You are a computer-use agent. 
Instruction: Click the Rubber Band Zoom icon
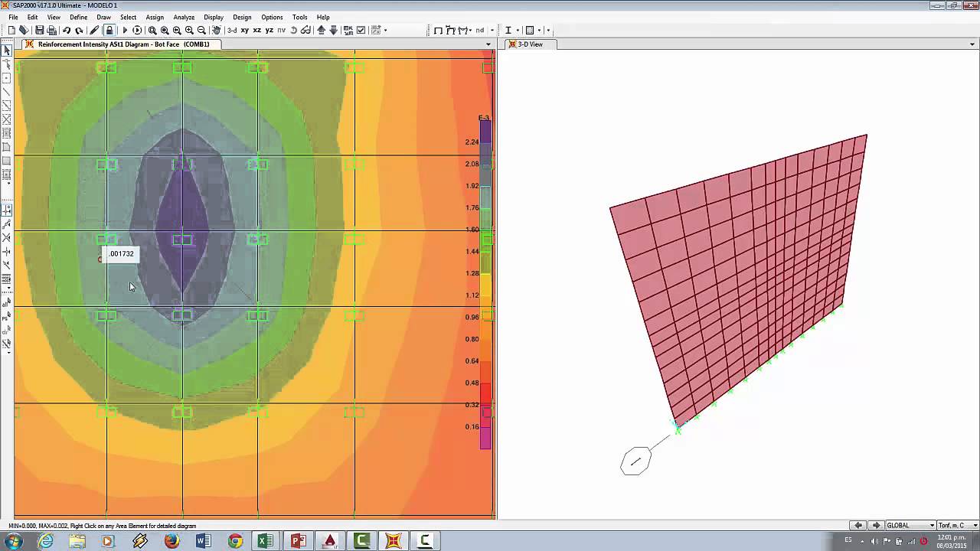click(152, 31)
